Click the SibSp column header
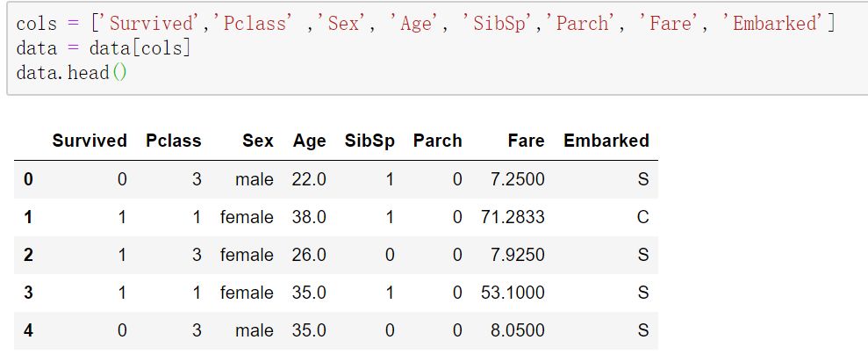868x362 pixels. tap(369, 141)
